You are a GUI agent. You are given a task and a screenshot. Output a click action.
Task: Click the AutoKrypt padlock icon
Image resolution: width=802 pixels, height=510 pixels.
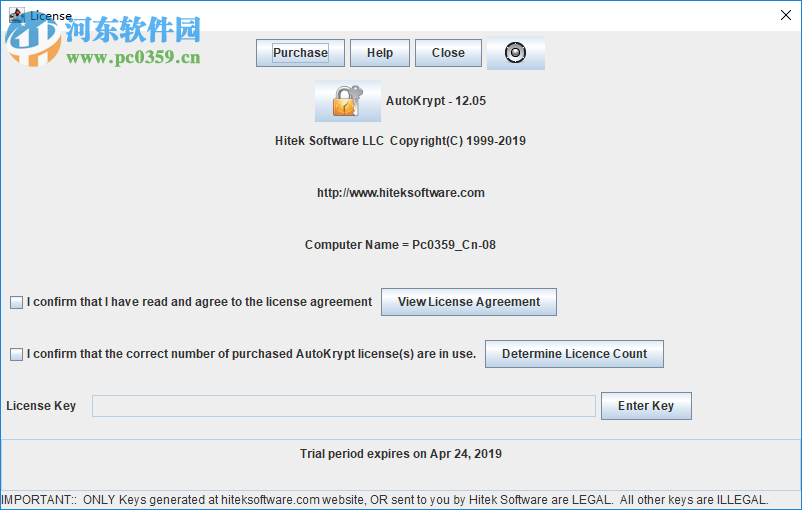coord(348,101)
